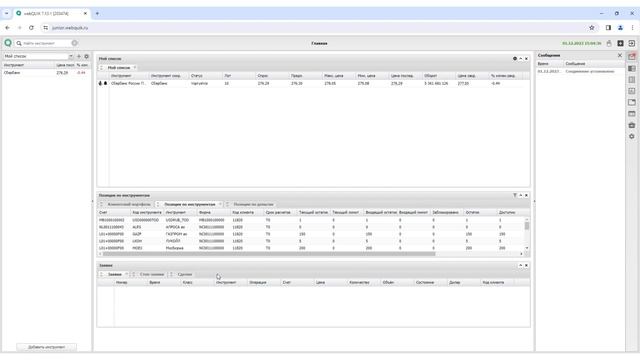Click the sixth right sidebar table icon

(632, 113)
